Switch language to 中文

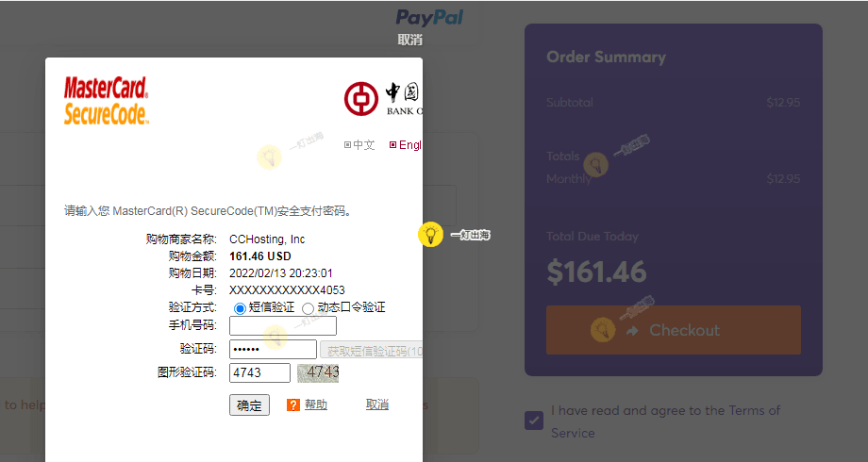pos(359,145)
